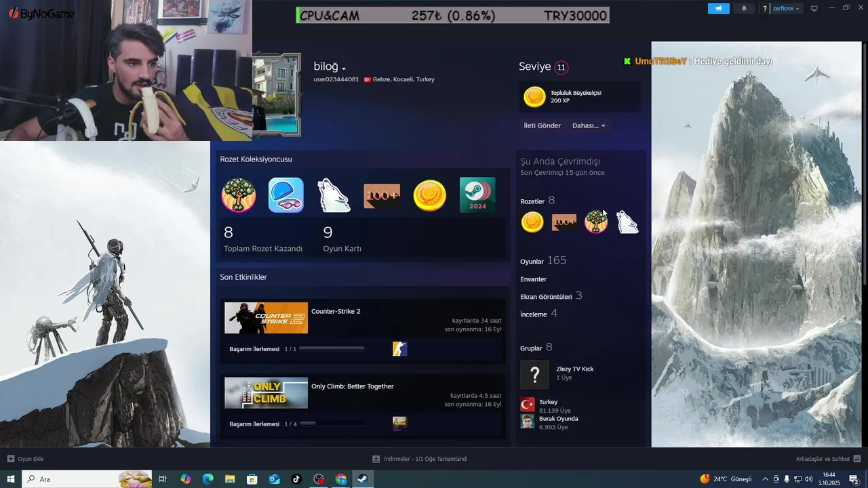
Task: Click the 9 Oyun Kartı stat
Action: [342, 239]
